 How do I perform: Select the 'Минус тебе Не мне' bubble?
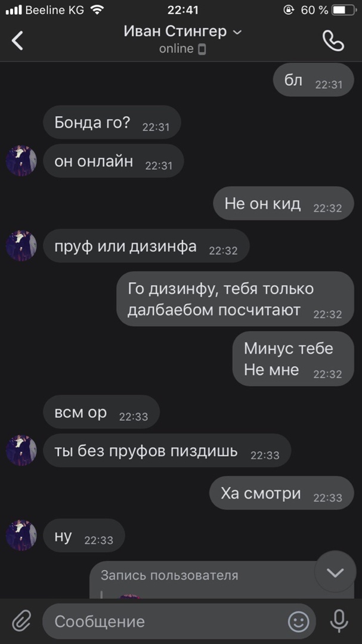point(293,359)
